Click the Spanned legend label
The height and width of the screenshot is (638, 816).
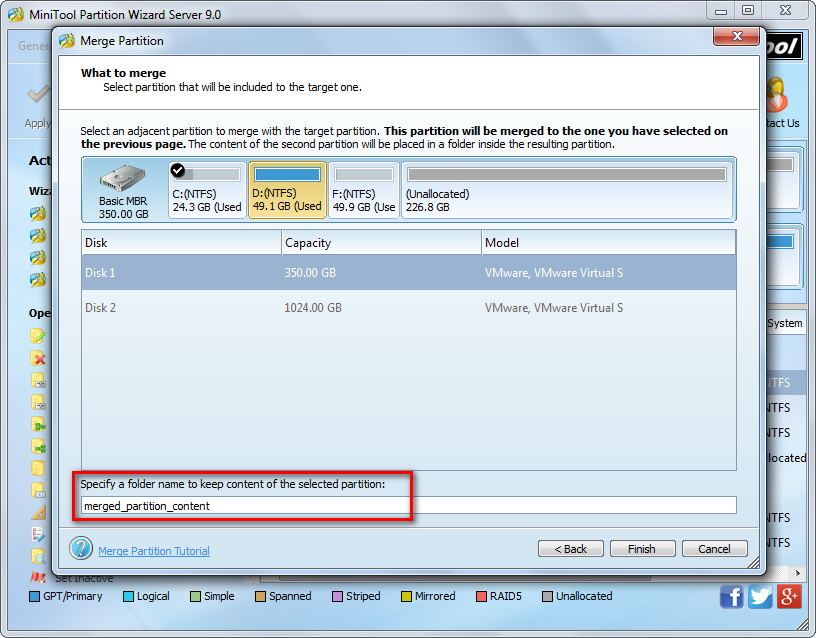pyautogui.click(x=290, y=596)
